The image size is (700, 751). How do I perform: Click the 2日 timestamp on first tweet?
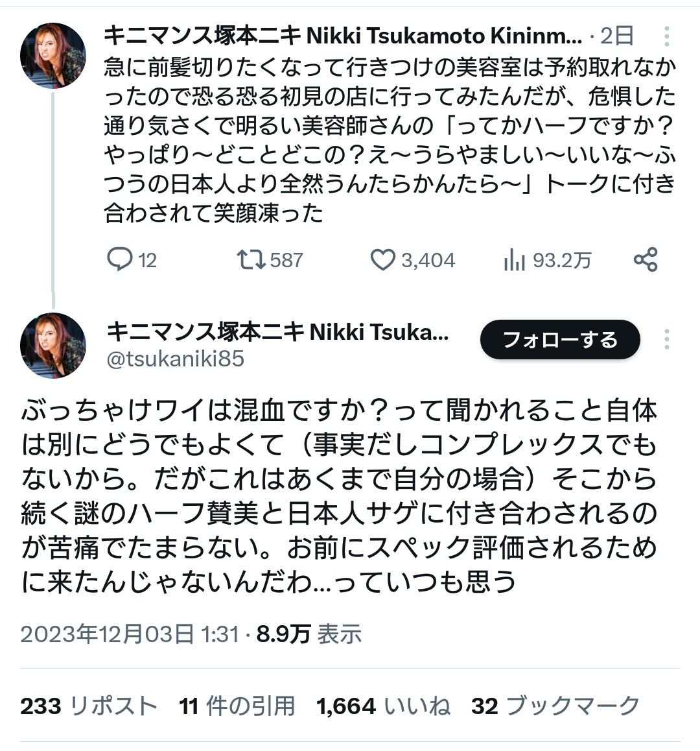[616, 36]
